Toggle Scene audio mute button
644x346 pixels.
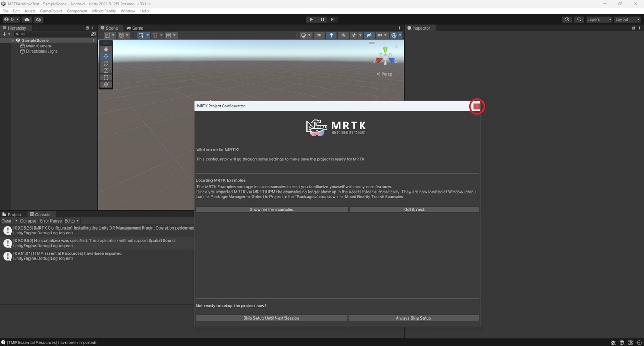coord(343,35)
